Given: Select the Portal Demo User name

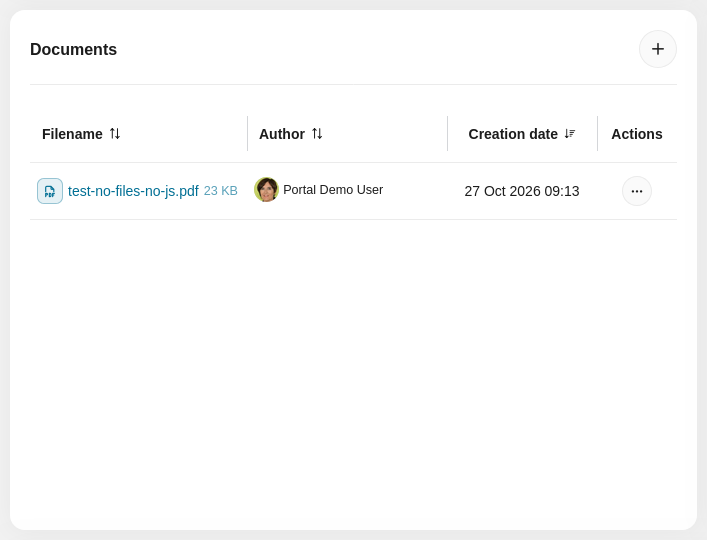Looking at the screenshot, I should pos(333,190).
